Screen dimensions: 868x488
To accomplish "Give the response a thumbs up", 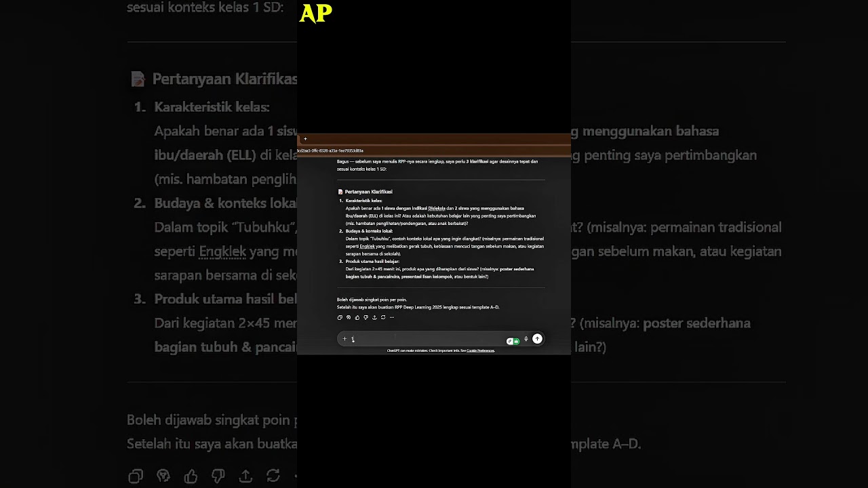I will (x=357, y=317).
